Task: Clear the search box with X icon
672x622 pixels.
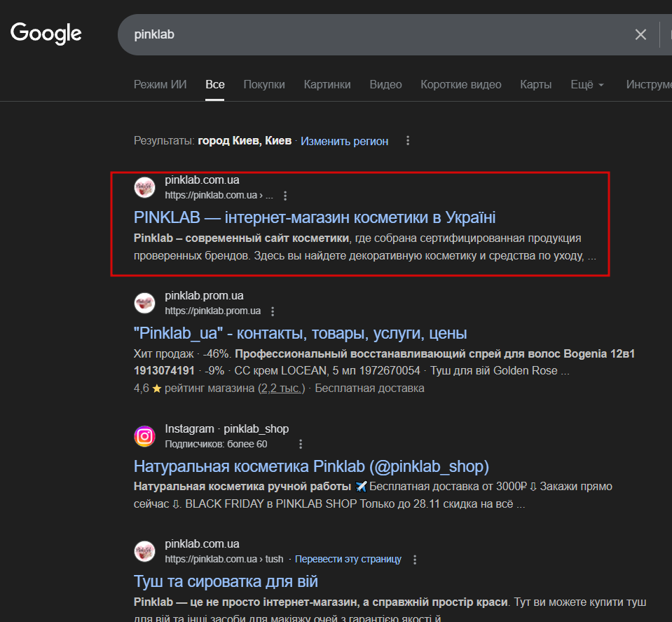Action: (640, 34)
